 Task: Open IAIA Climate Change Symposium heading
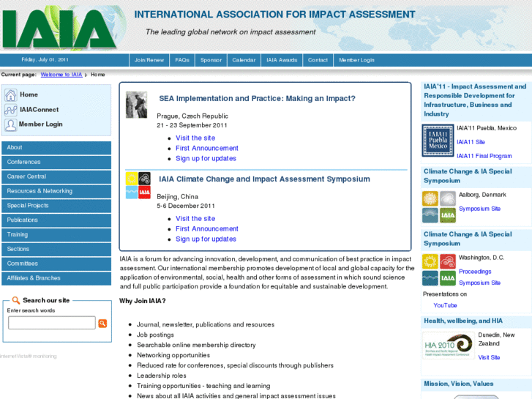pyautogui.click(x=264, y=179)
